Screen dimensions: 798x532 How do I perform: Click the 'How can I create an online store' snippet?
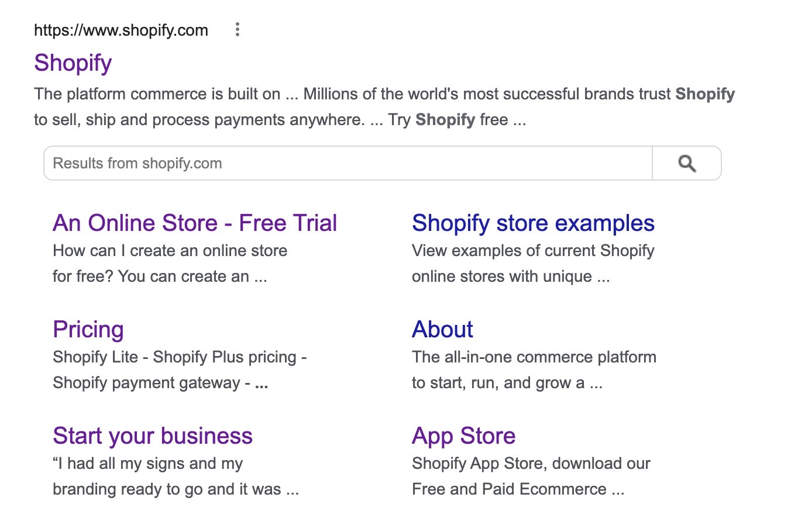[170, 251]
